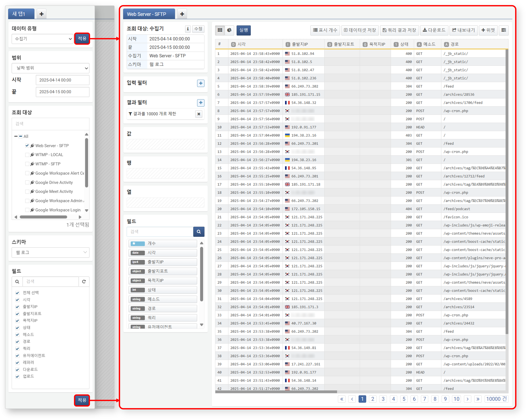Click the left panel field search magnifier
Viewport: 527px width, 420px height.
coord(17,281)
